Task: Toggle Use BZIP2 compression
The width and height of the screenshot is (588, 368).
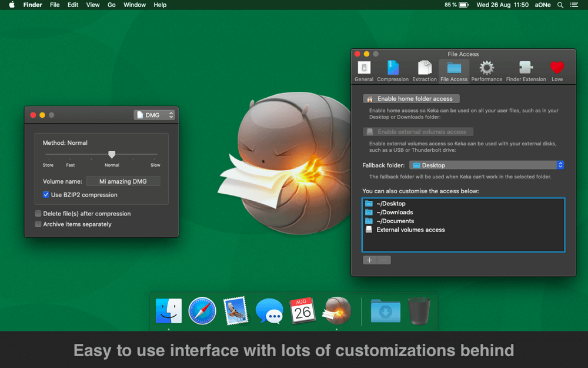Action: (46, 195)
